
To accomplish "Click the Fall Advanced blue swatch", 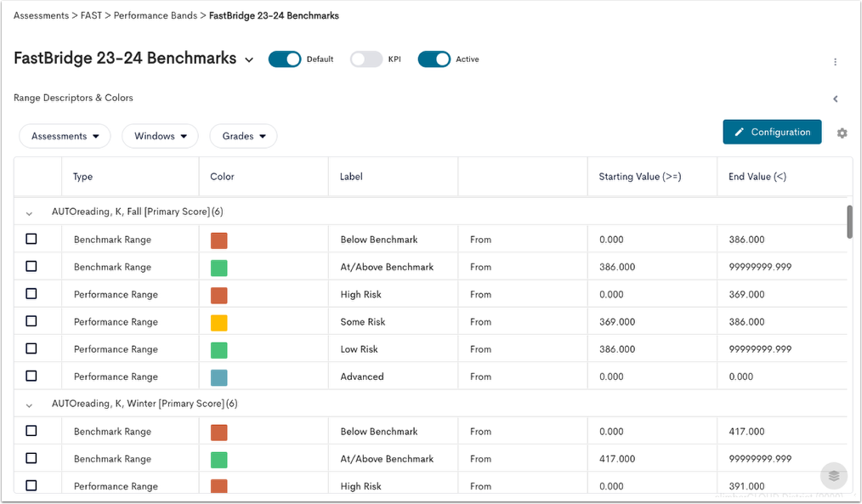I will [x=218, y=377].
